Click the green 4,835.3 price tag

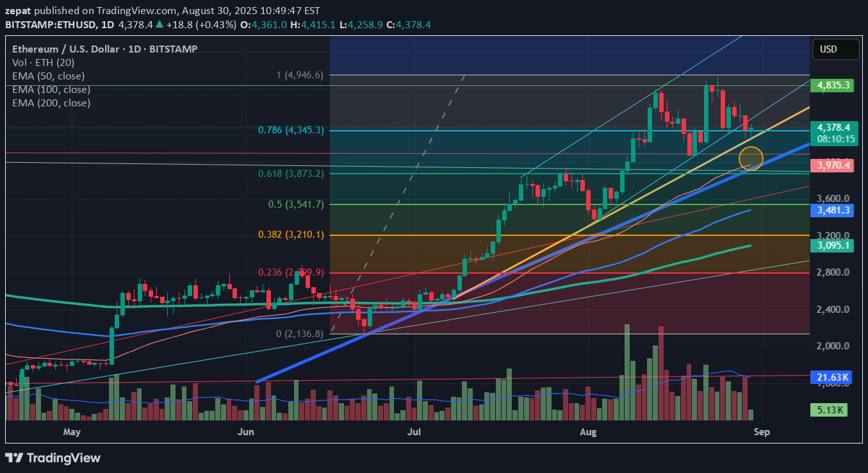833,85
